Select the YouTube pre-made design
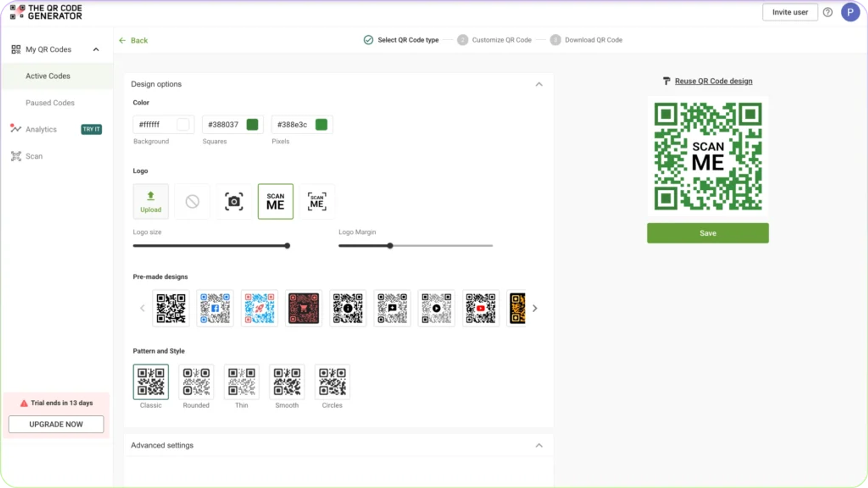The height and width of the screenshot is (488, 868). tap(481, 308)
